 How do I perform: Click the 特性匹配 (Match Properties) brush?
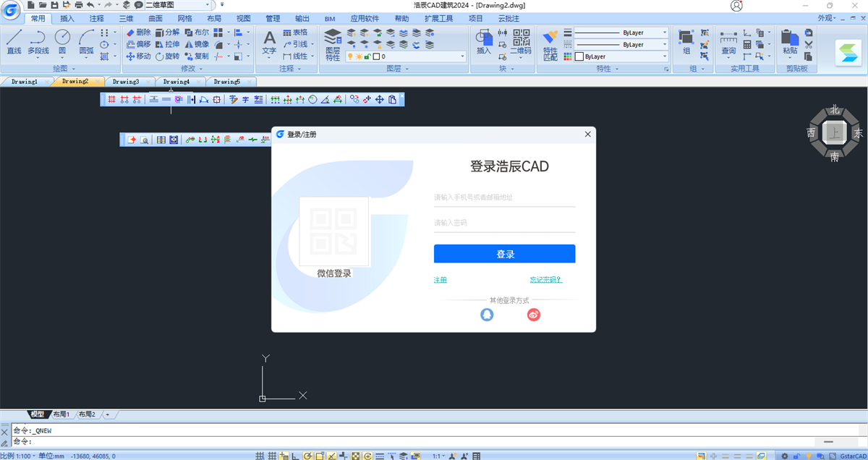click(550, 45)
